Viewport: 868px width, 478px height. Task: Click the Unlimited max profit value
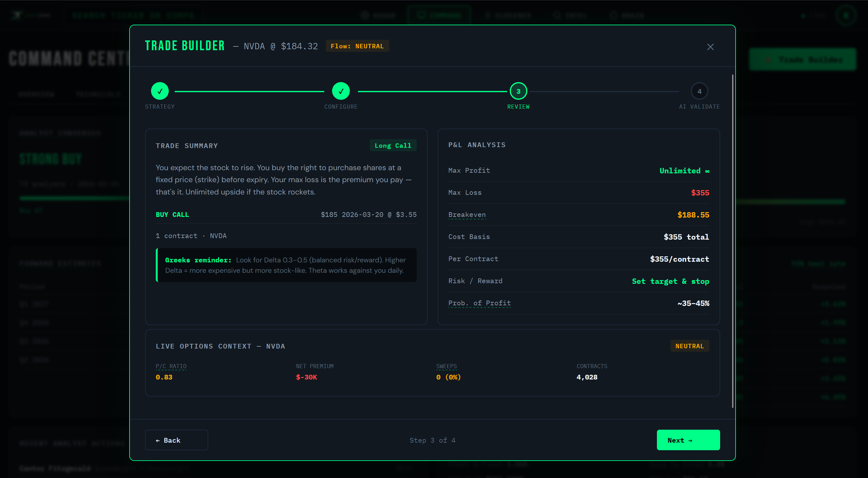tap(684, 171)
